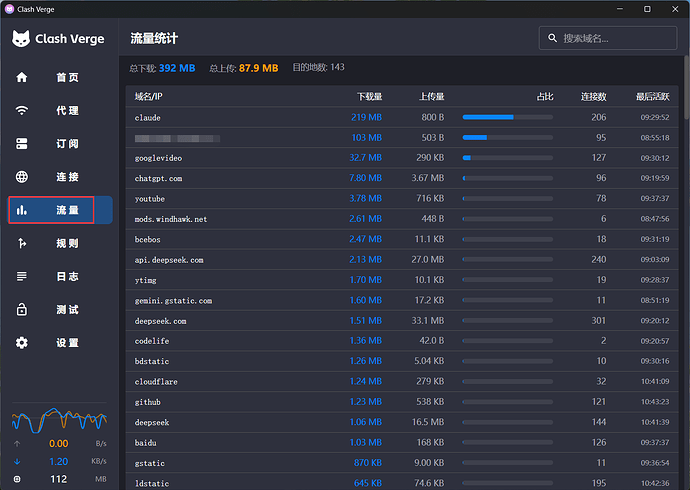Click the 10:43:23 last active time
690x490 pixels.
(655, 402)
